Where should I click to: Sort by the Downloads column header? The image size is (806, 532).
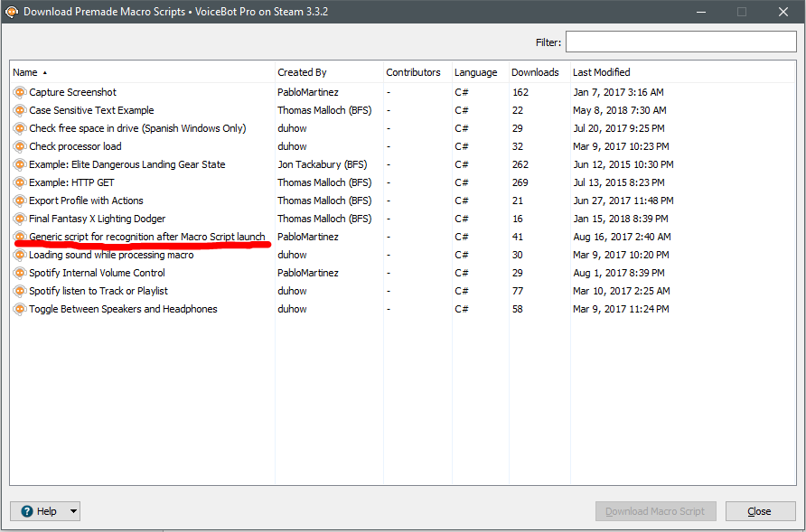pos(535,72)
